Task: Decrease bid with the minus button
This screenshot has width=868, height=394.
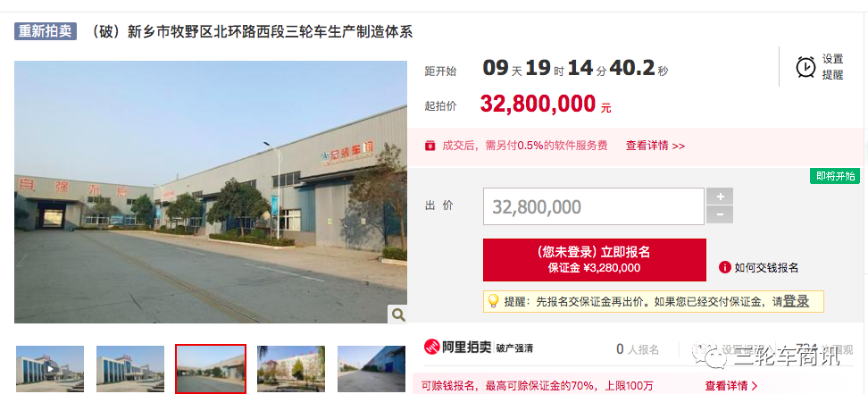Action: tap(720, 214)
